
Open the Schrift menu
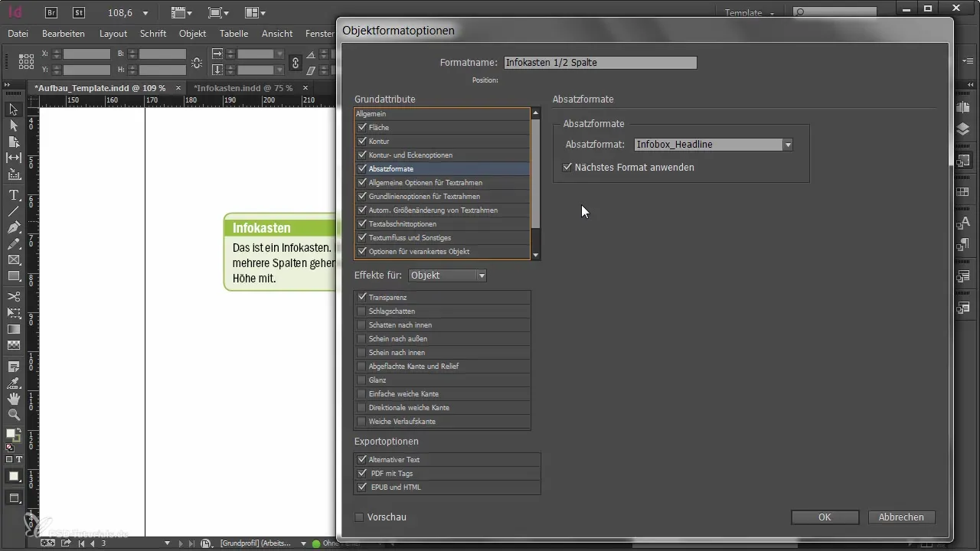tap(153, 34)
